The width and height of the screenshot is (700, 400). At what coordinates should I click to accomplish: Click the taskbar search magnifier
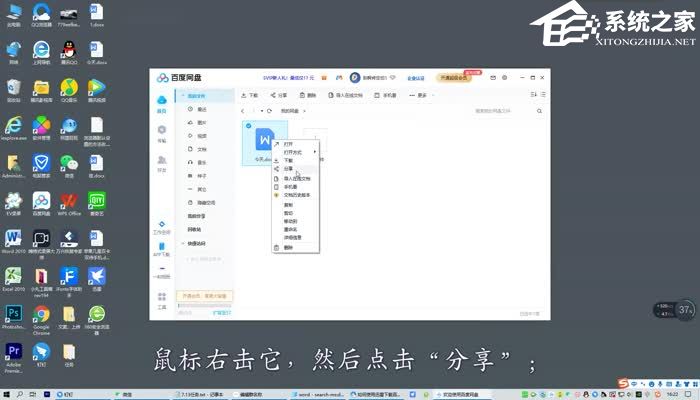(x=20, y=395)
